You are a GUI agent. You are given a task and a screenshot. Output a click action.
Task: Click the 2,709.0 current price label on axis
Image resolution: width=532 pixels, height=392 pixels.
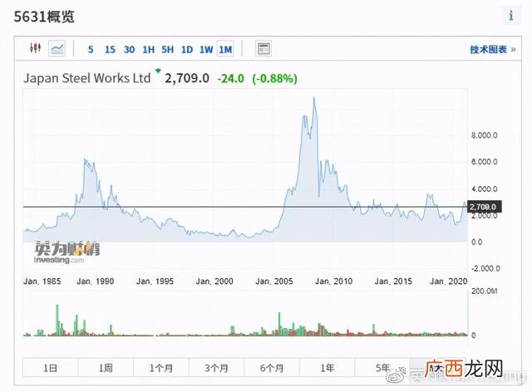(x=484, y=207)
